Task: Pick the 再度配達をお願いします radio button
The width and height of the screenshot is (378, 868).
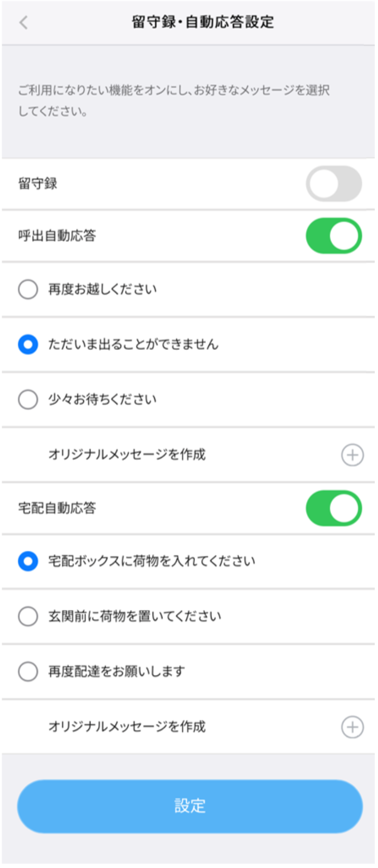Action: pyautogui.click(x=28, y=671)
